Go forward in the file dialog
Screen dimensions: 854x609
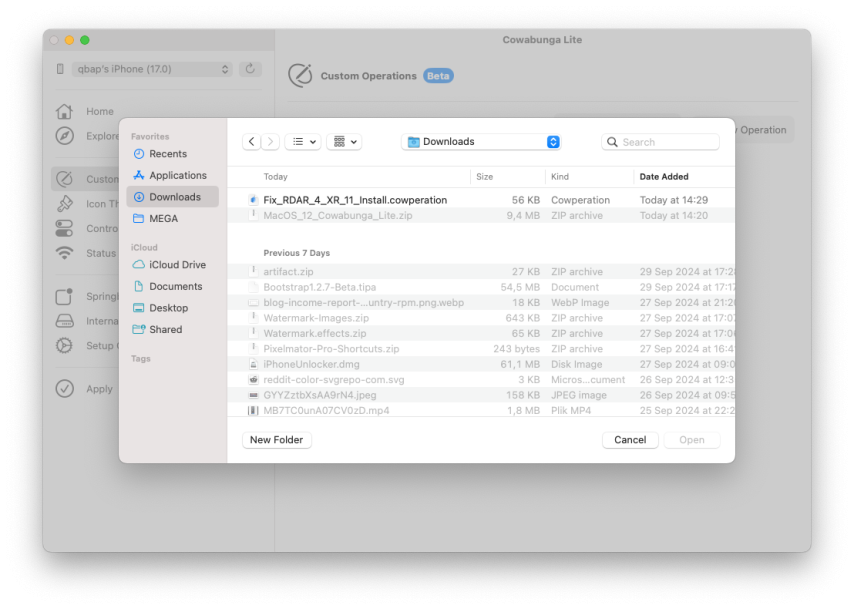(x=270, y=142)
